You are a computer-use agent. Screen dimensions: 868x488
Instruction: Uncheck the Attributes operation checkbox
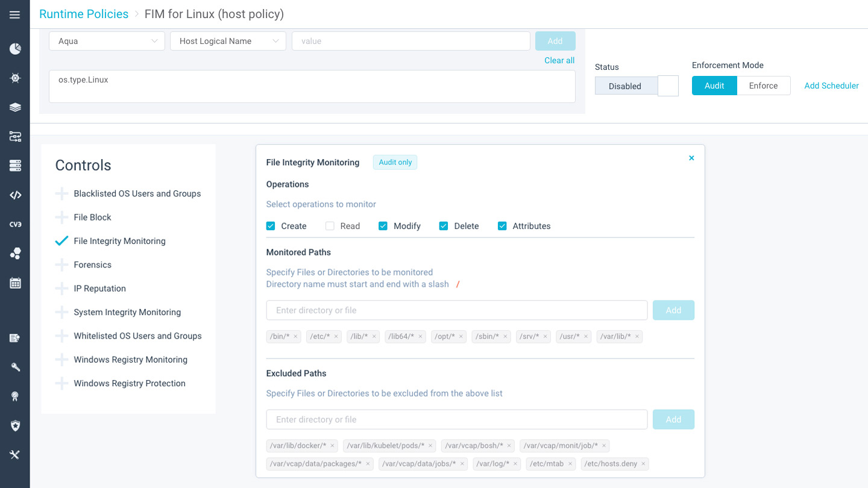coord(502,226)
